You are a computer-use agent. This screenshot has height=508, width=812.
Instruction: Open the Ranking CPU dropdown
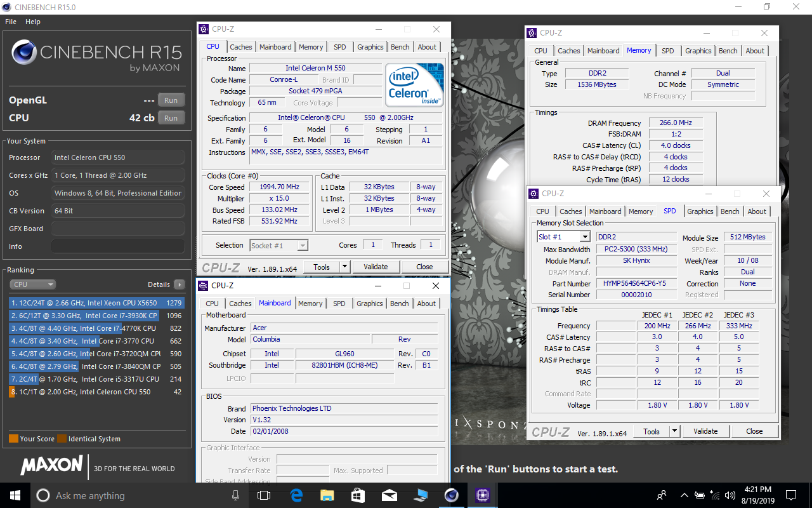tap(33, 284)
